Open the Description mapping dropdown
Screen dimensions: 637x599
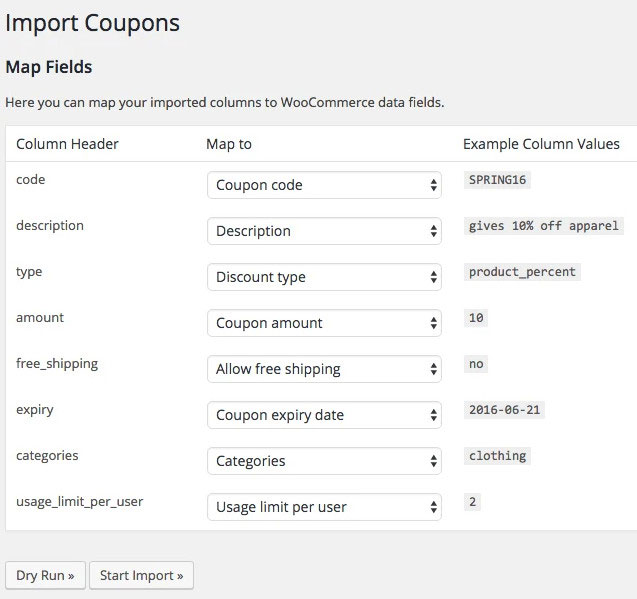(324, 231)
